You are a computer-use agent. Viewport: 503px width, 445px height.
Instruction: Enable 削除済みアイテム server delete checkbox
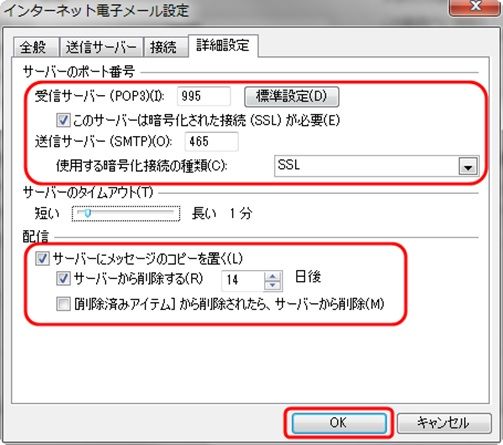(63, 304)
